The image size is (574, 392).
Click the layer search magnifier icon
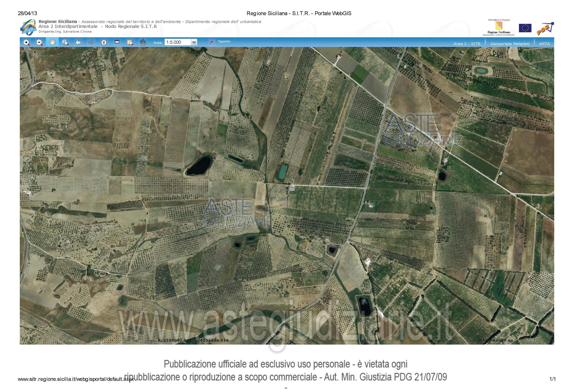point(130,42)
